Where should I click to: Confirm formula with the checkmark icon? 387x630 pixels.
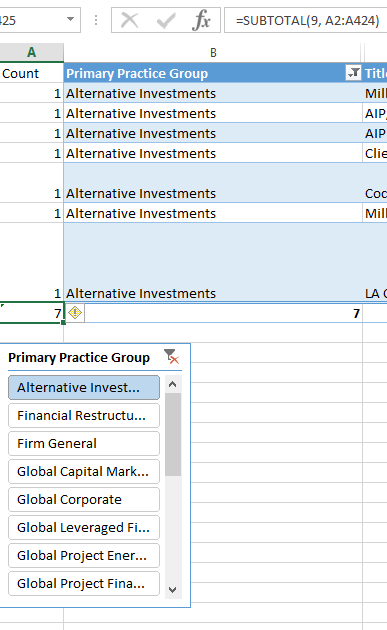pos(166,20)
